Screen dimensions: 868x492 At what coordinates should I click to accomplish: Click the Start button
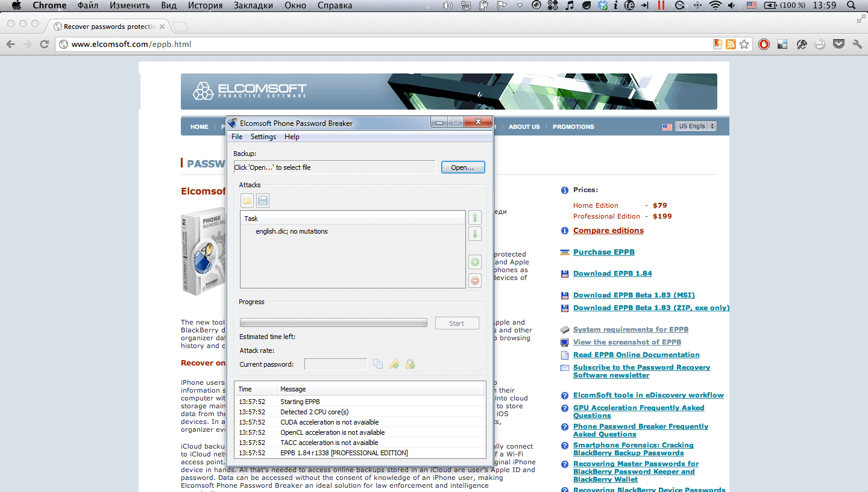pyautogui.click(x=457, y=323)
